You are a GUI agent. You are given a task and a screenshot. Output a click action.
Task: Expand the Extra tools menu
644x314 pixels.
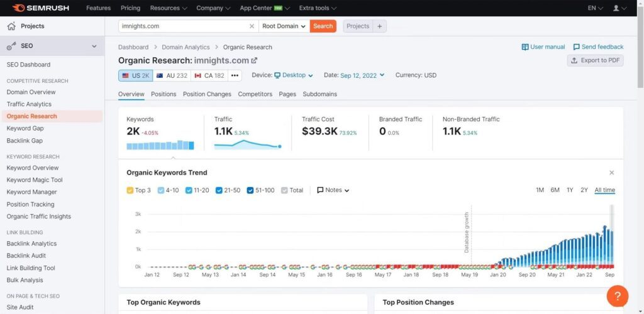coord(318,8)
